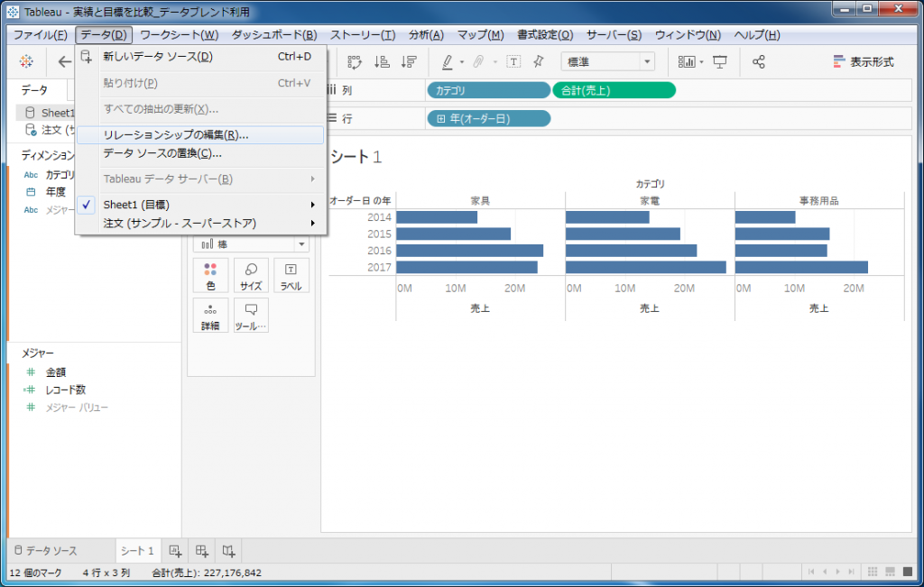Click the 表示形式 Show Me button
This screenshot has width=924, height=587.
point(864,61)
